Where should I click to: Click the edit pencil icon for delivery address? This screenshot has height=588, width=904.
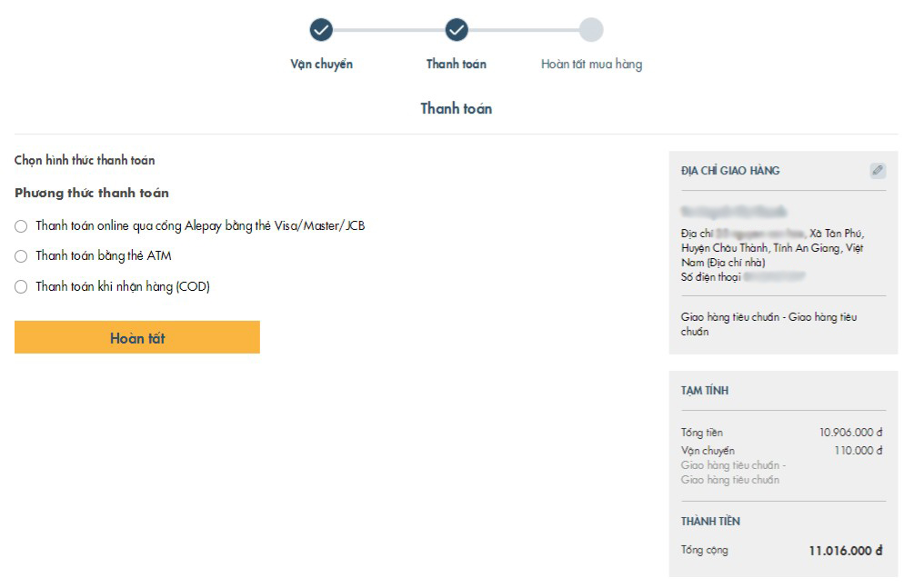click(x=878, y=170)
